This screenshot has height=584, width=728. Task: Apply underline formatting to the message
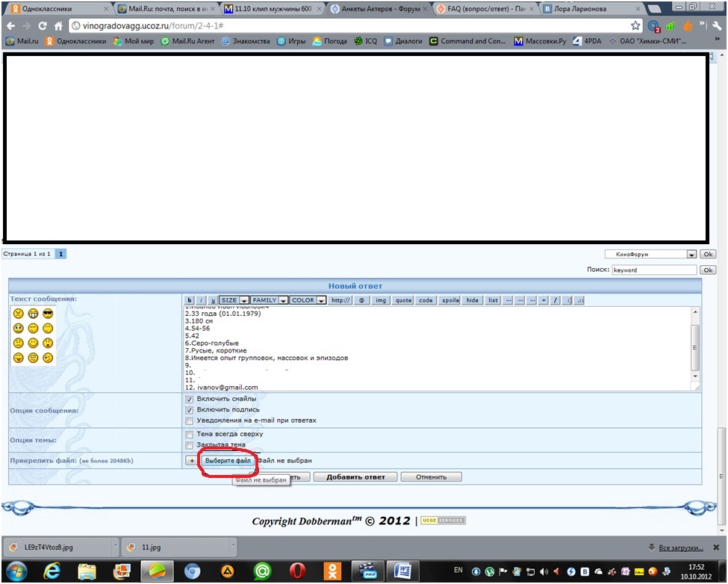coord(213,300)
